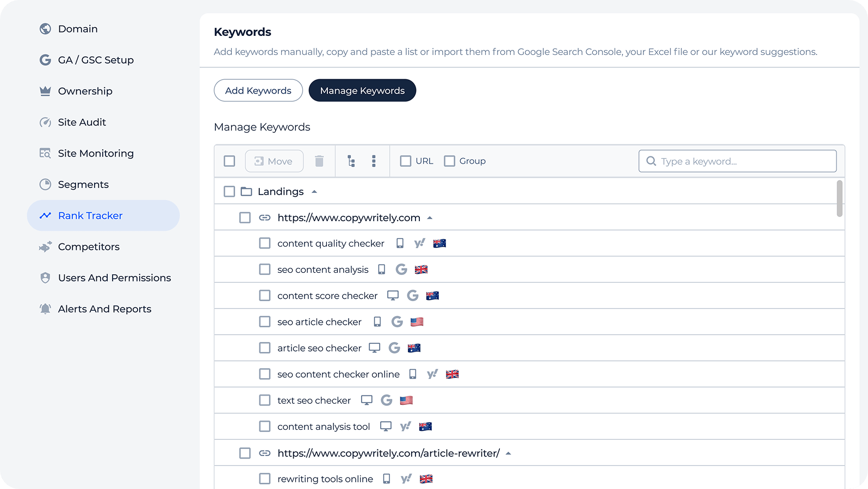Click US flag for seo article checker

coord(417,322)
